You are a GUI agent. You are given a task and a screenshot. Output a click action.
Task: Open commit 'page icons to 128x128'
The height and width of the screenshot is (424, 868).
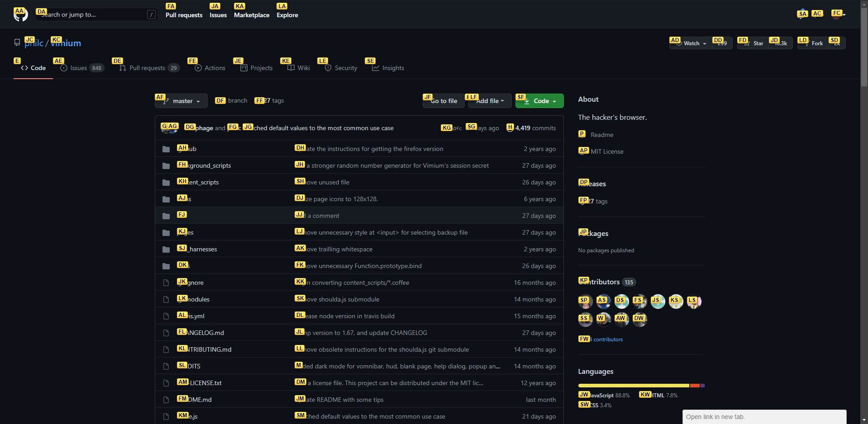coord(337,199)
